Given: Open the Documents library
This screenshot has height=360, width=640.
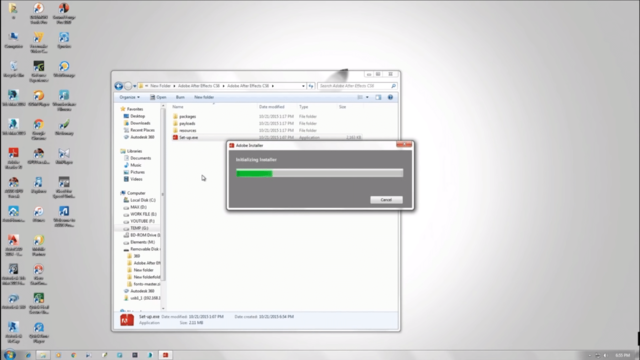Looking at the screenshot, I should point(140,158).
